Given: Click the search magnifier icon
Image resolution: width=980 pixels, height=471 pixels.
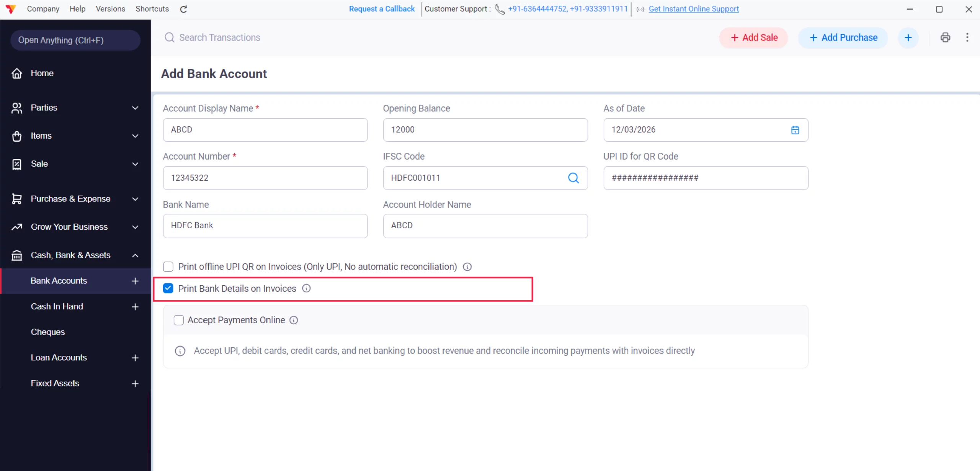Looking at the screenshot, I should click(x=169, y=38).
